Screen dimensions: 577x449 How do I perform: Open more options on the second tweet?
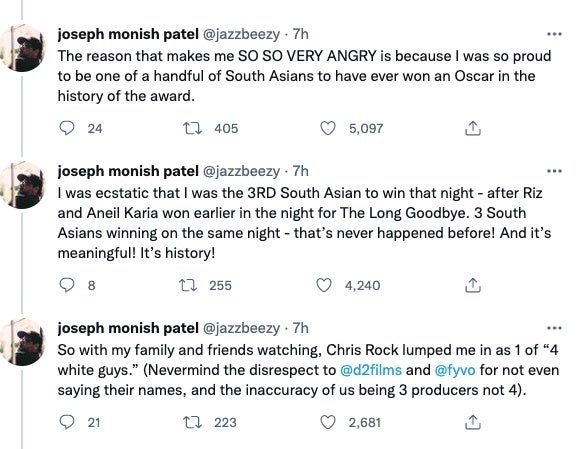pyautogui.click(x=555, y=171)
